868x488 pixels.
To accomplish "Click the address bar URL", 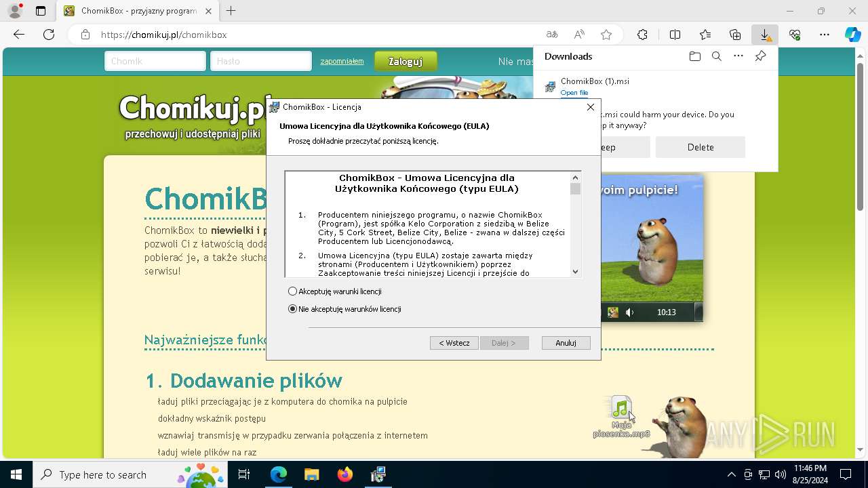I will 164,35.
